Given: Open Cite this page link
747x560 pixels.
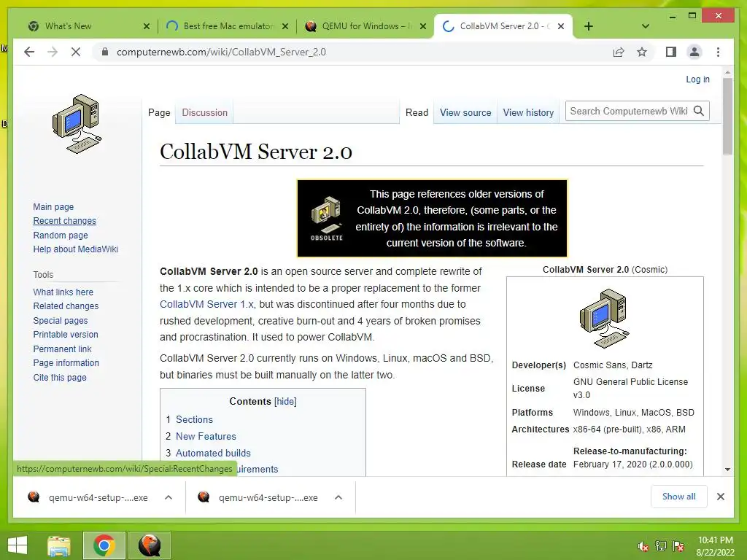Looking at the screenshot, I should [x=60, y=377].
